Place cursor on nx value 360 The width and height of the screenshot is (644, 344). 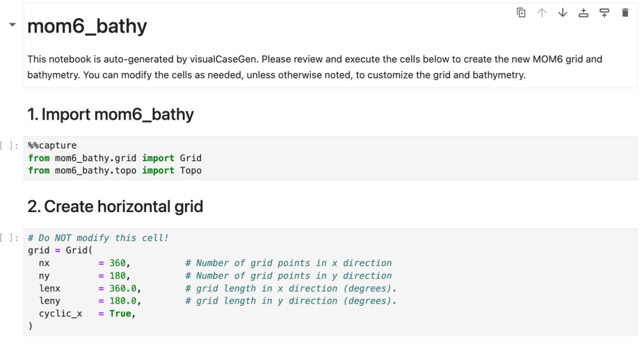point(119,263)
